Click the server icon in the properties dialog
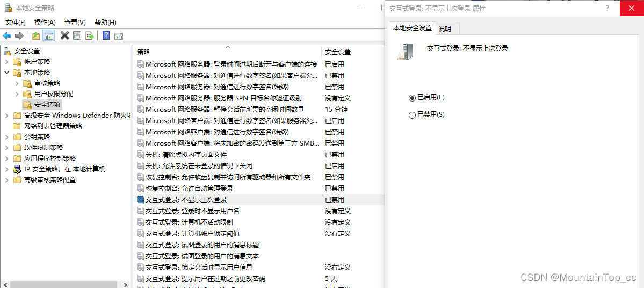The width and height of the screenshot is (644, 288). click(x=405, y=52)
